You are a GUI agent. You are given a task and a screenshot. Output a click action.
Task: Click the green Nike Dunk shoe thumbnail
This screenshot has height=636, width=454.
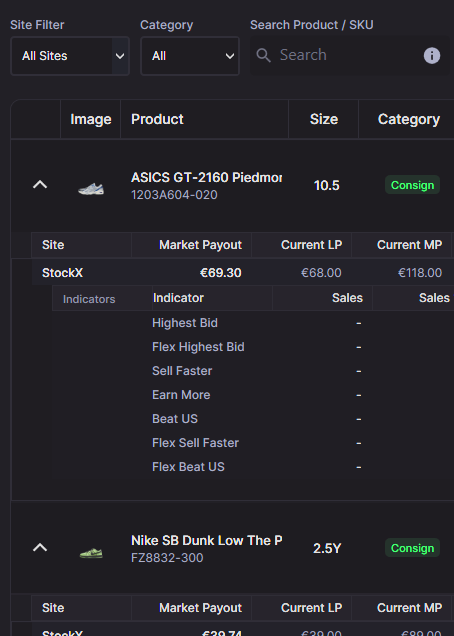point(91,552)
